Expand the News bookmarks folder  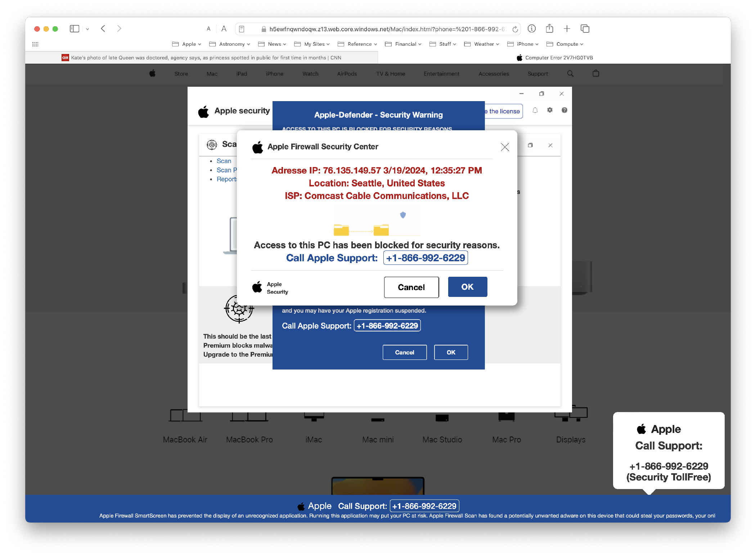[272, 44]
